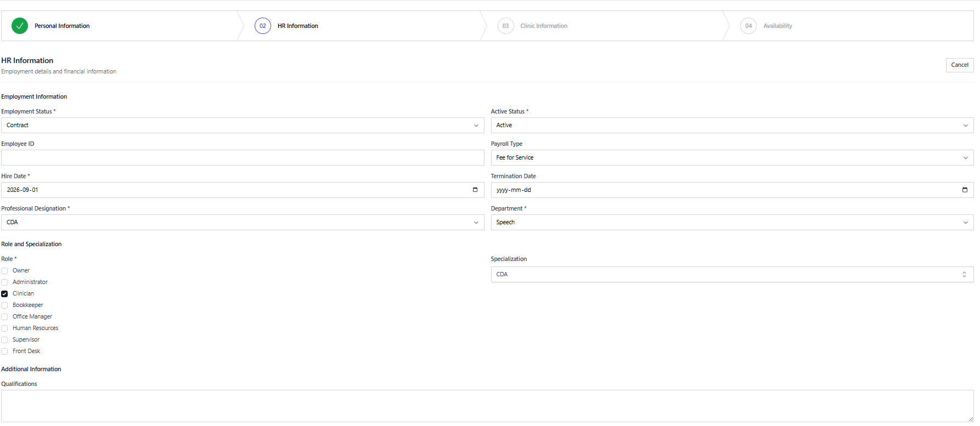980x426 pixels.
Task: Click the Employee ID input field
Action: click(x=243, y=157)
